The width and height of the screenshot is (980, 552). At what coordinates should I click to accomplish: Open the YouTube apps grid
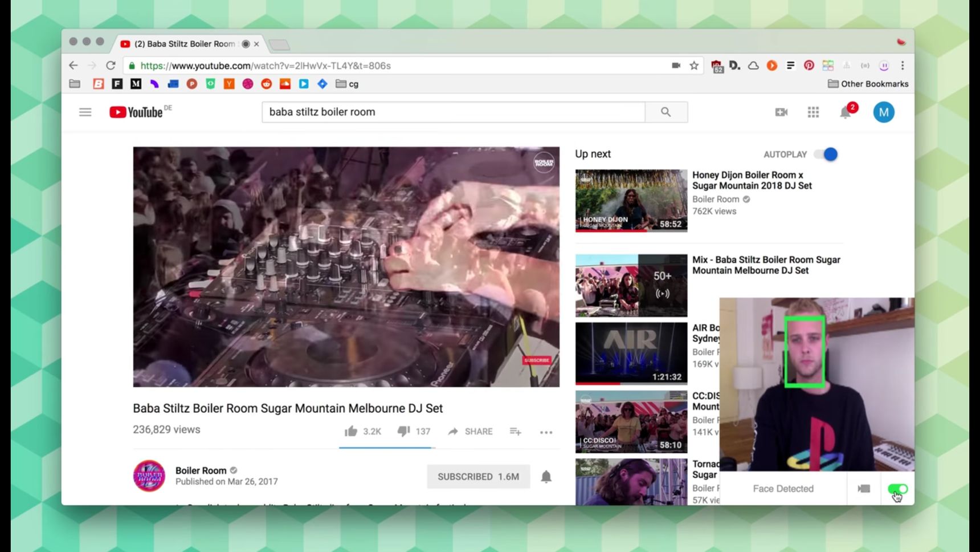[x=814, y=112]
